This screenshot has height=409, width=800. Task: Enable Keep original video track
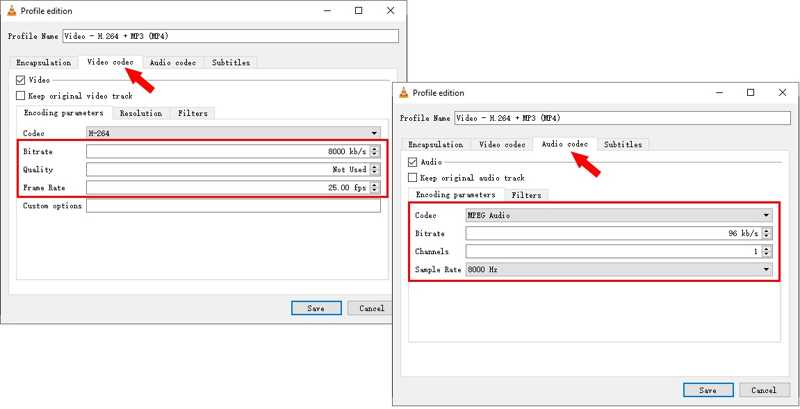click(21, 96)
